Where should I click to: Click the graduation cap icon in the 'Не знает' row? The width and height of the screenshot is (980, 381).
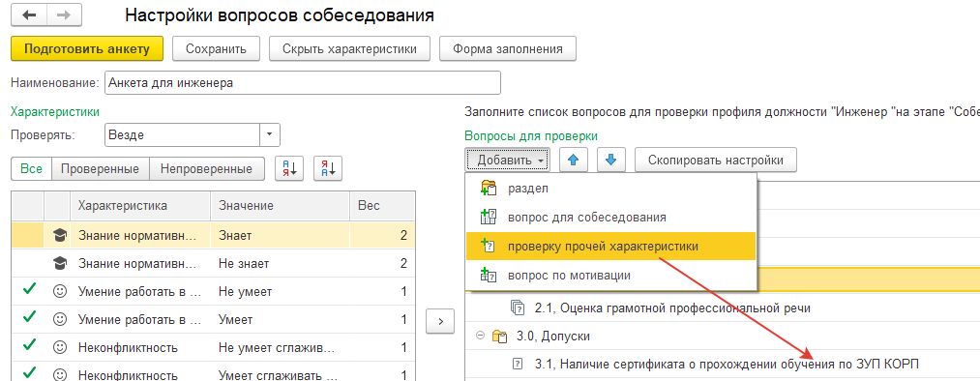click(x=59, y=264)
